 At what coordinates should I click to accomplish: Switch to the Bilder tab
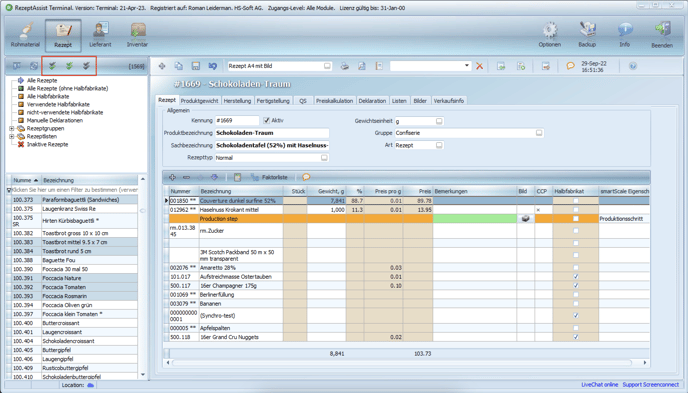point(420,101)
